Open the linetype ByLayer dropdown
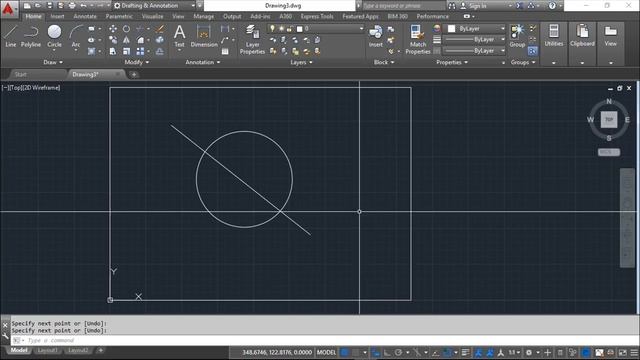This screenshot has width=640, height=360. click(474, 51)
